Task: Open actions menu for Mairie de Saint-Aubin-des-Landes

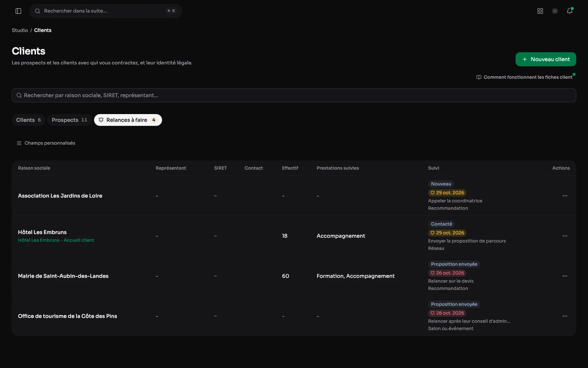Action: (565, 276)
